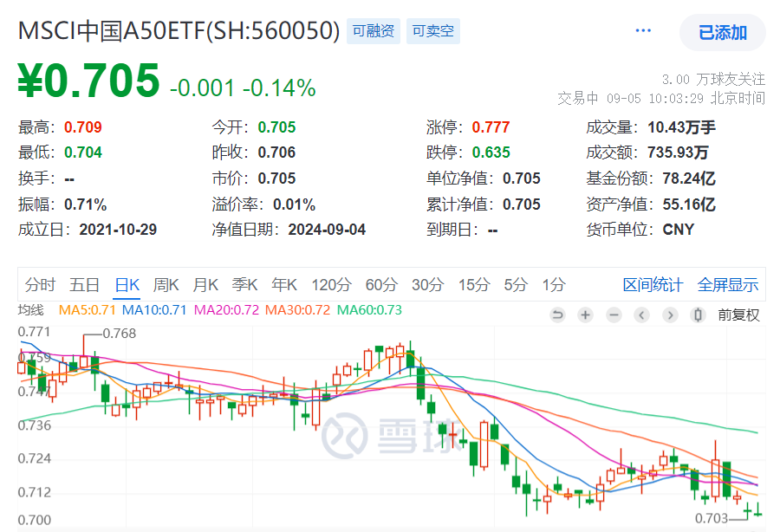
Task: Switch to the 30分 interval tab
Action: click(428, 285)
